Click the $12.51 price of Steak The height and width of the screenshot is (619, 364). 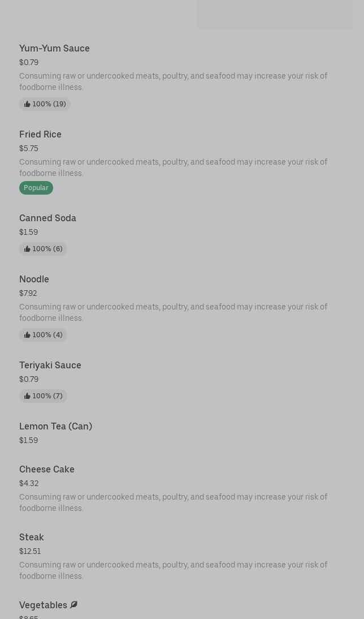coord(30,551)
